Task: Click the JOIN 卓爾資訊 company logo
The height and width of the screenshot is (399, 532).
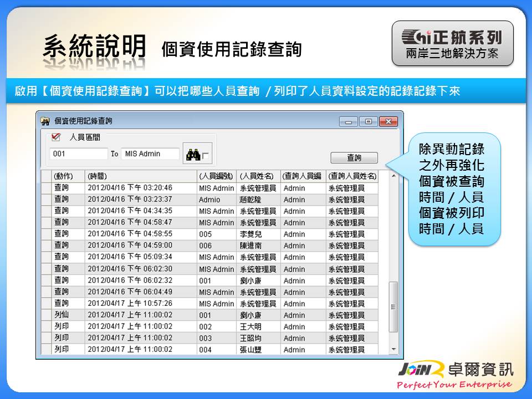Action: pos(455,375)
